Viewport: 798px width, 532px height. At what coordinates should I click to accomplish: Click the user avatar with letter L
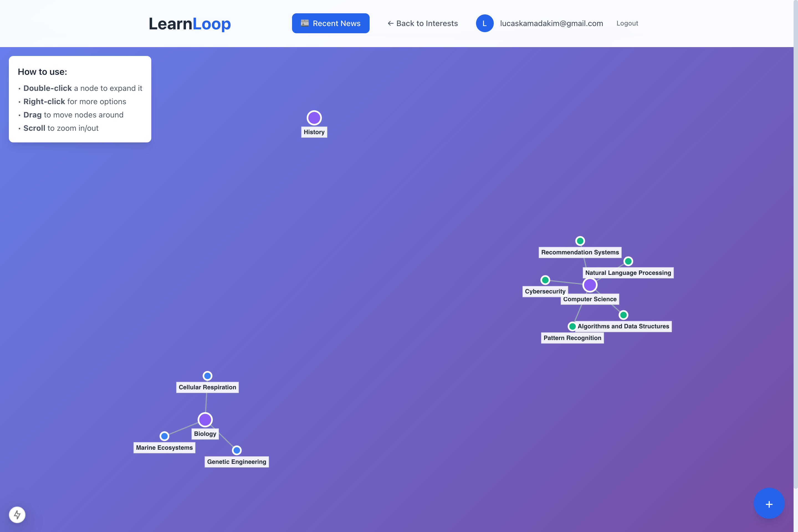click(485, 23)
